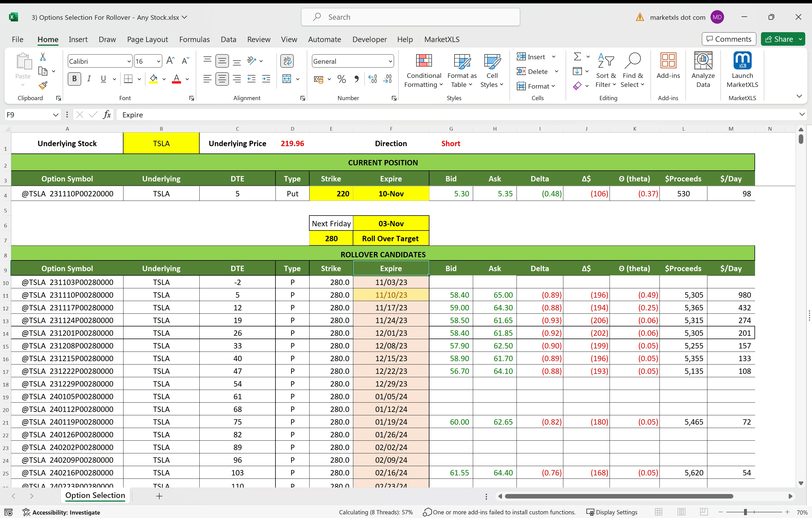The height and width of the screenshot is (518, 812).
Task: Select the Format Painter brush icon
Action: [x=43, y=85]
